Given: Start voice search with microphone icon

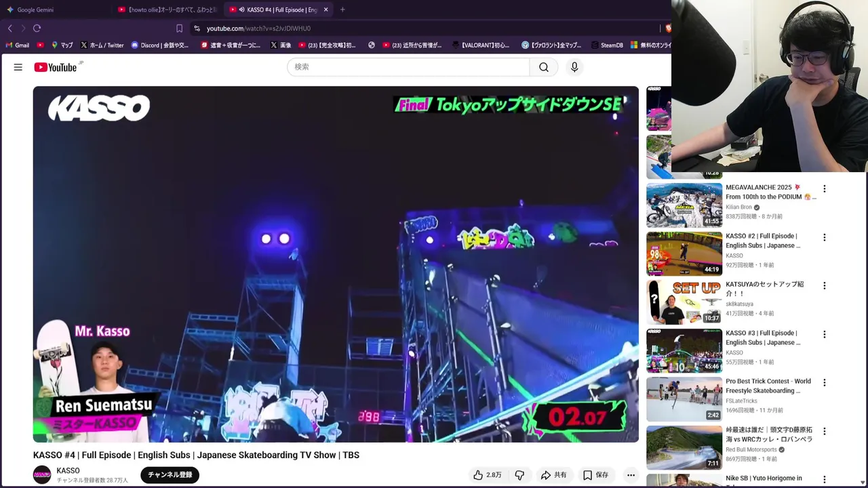Looking at the screenshot, I should [x=574, y=67].
